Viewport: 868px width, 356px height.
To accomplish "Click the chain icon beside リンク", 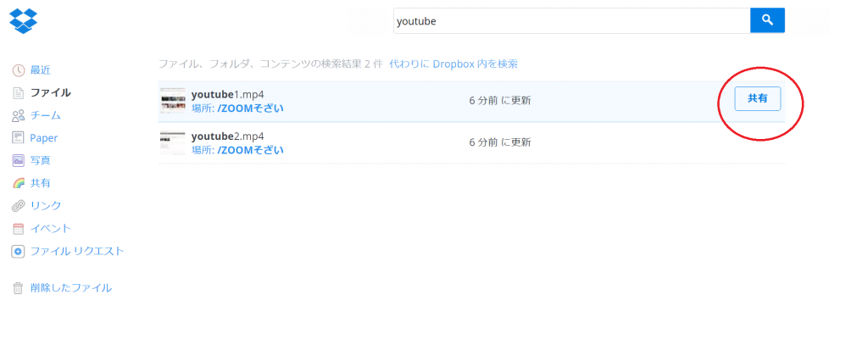I will [x=19, y=206].
